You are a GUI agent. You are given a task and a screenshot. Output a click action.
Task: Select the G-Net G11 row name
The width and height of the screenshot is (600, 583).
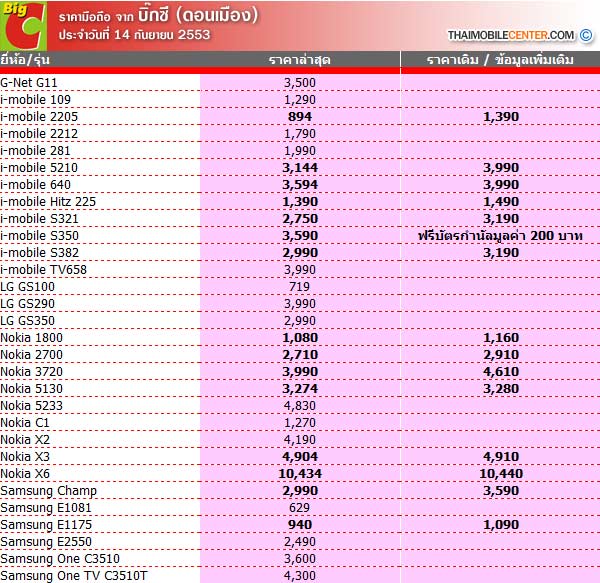[x=29, y=83]
